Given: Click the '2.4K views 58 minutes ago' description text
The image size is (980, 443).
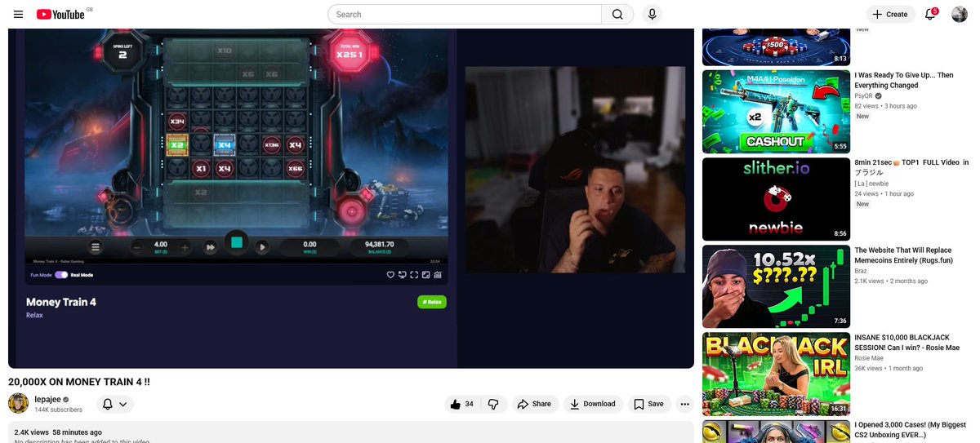Looking at the screenshot, I should click(58, 432).
